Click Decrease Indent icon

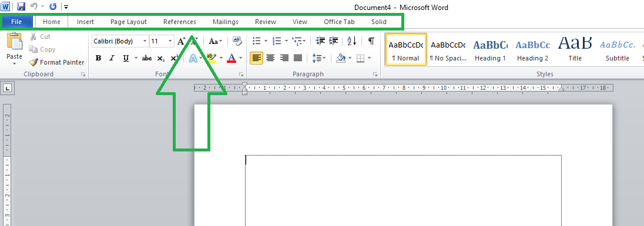tap(321, 41)
